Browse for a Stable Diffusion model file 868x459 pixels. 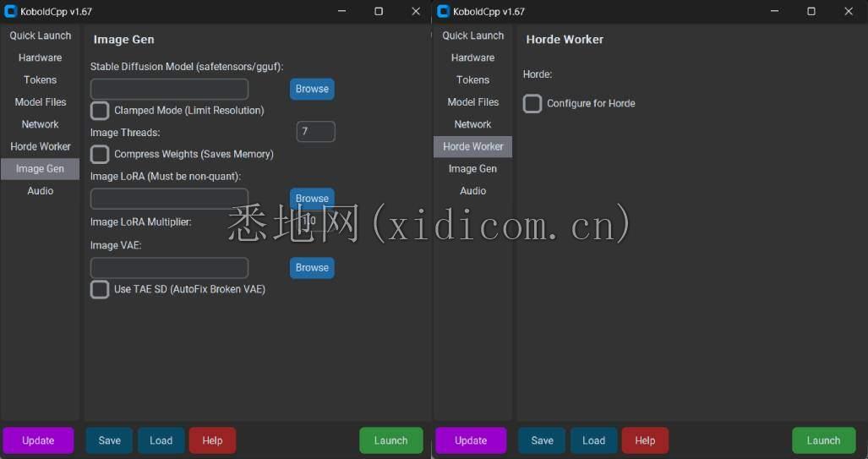(312, 90)
